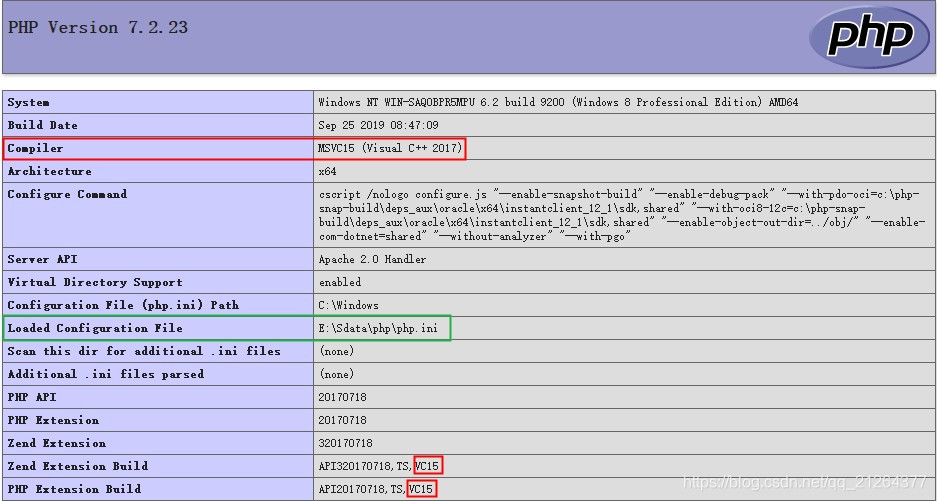937x501 pixels.
Task: Click 'Additional .ini files parsed' label
Action: (105, 374)
